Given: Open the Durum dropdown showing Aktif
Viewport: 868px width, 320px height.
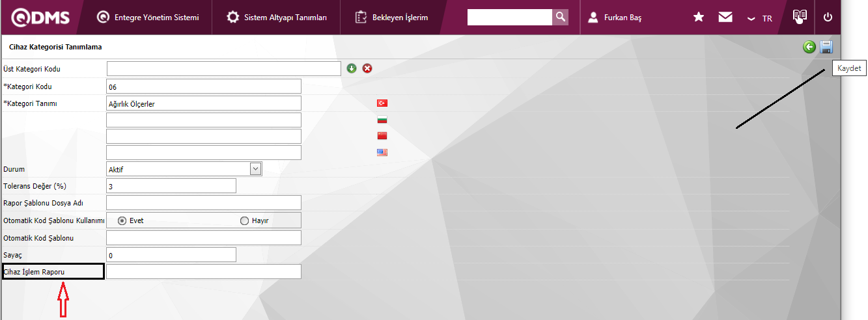Looking at the screenshot, I should click(x=184, y=169).
